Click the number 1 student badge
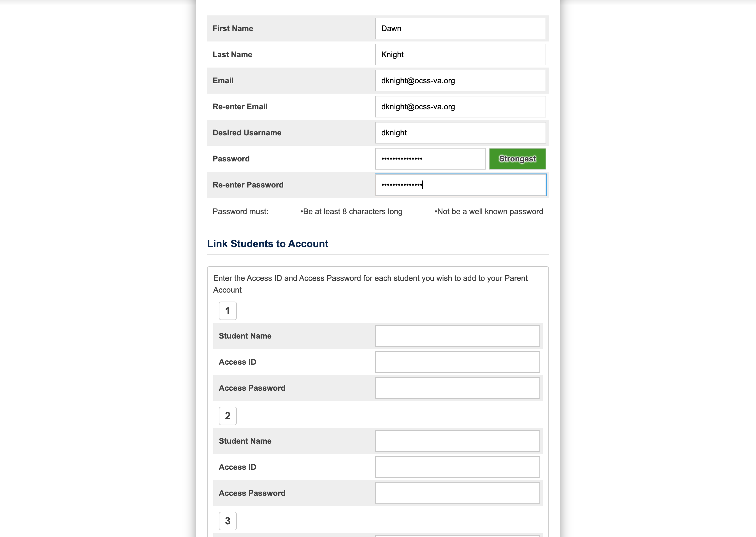 (x=228, y=311)
